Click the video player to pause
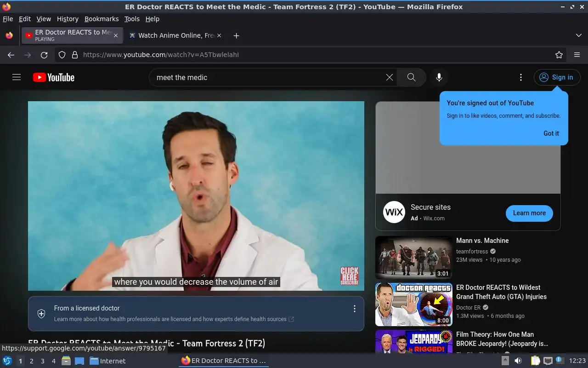 196,196
